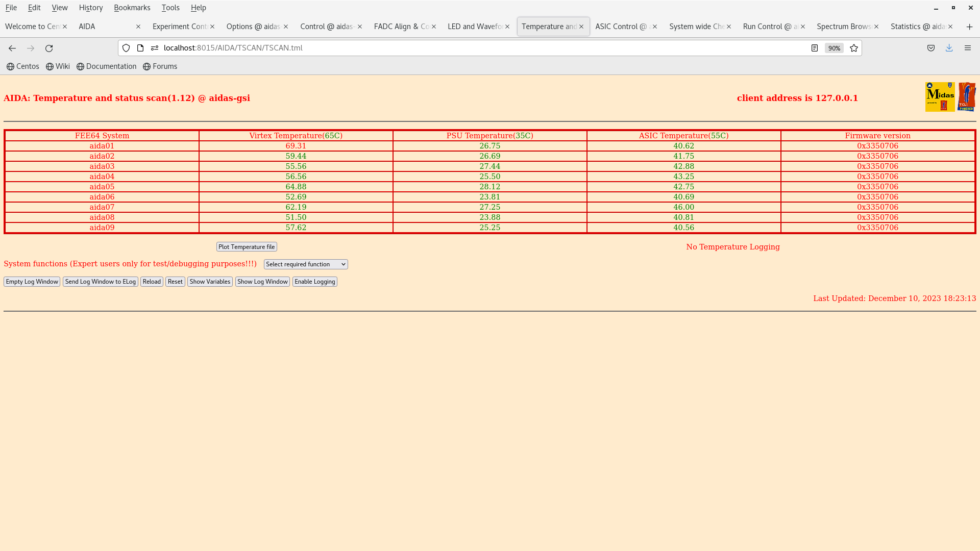Click the Midas DAQ logo icon
The image size is (980, 551).
click(x=940, y=96)
